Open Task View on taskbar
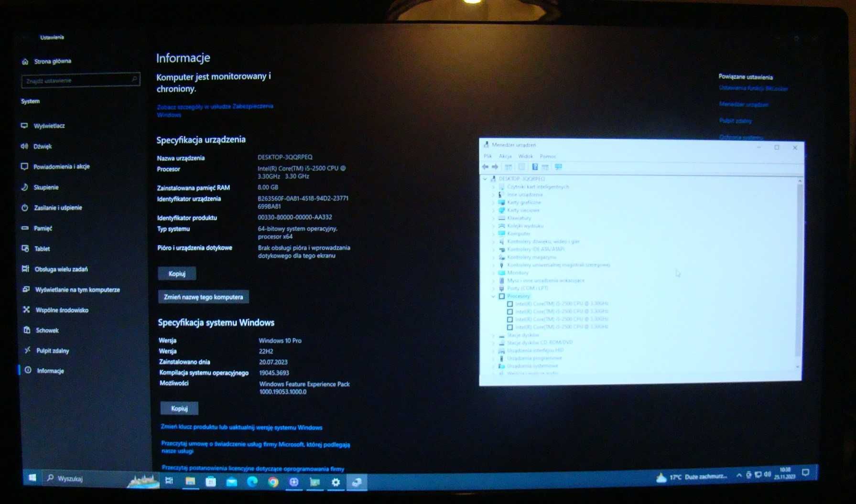The height and width of the screenshot is (504, 856). [x=169, y=481]
